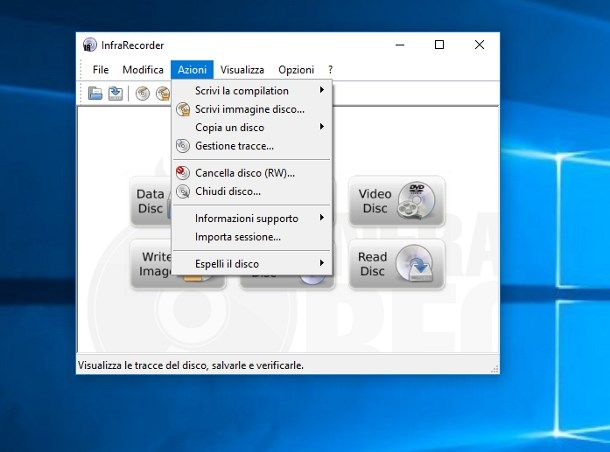Select Gestione tracce... menu entry

(252, 146)
